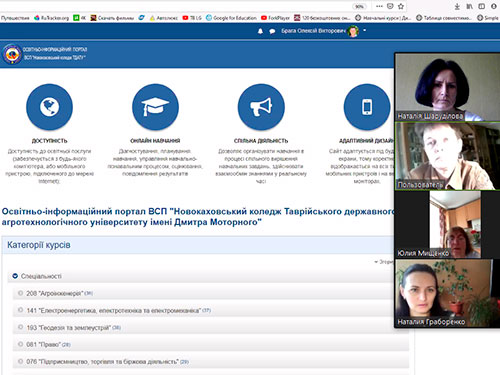Click the Pocket save icon in address bar
The height and width of the screenshot is (375, 500).
coord(390,6)
